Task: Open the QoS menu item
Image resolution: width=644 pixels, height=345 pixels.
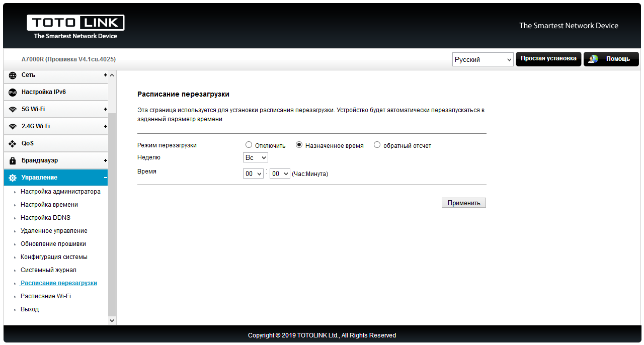Action: [x=55, y=143]
